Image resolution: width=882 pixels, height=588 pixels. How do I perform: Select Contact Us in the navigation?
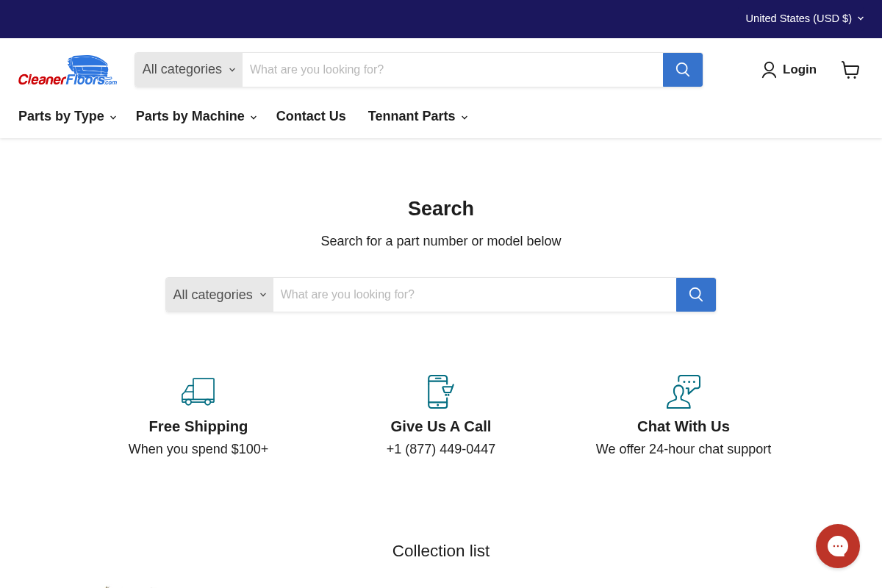pyautogui.click(x=311, y=116)
